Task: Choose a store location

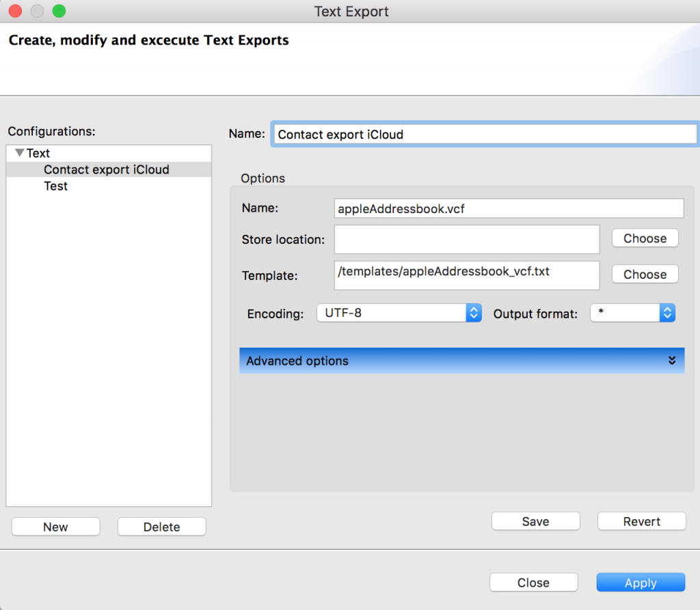Action: pyautogui.click(x=645, y=238)
